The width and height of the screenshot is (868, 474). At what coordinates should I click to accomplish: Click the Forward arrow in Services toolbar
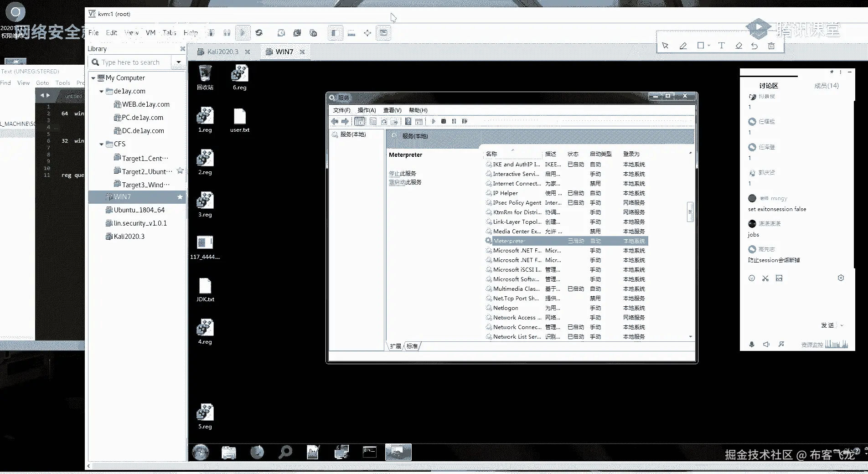(x=345, y=121)
